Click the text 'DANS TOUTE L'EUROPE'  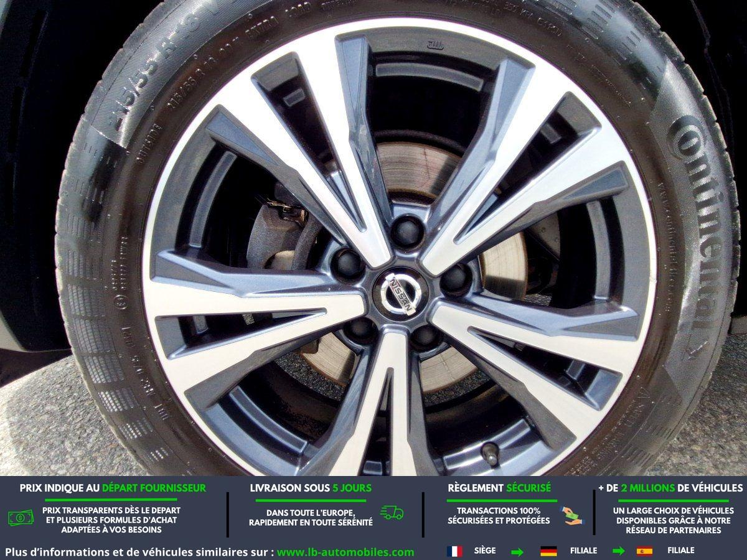click(x=311, y=513)
